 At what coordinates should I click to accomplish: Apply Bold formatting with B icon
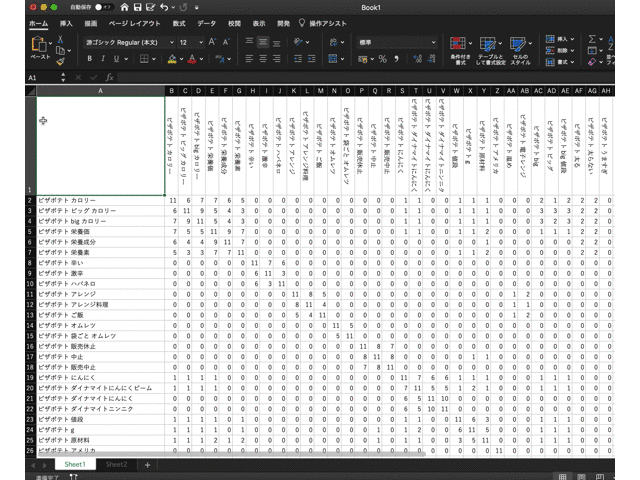click(89, 59)
